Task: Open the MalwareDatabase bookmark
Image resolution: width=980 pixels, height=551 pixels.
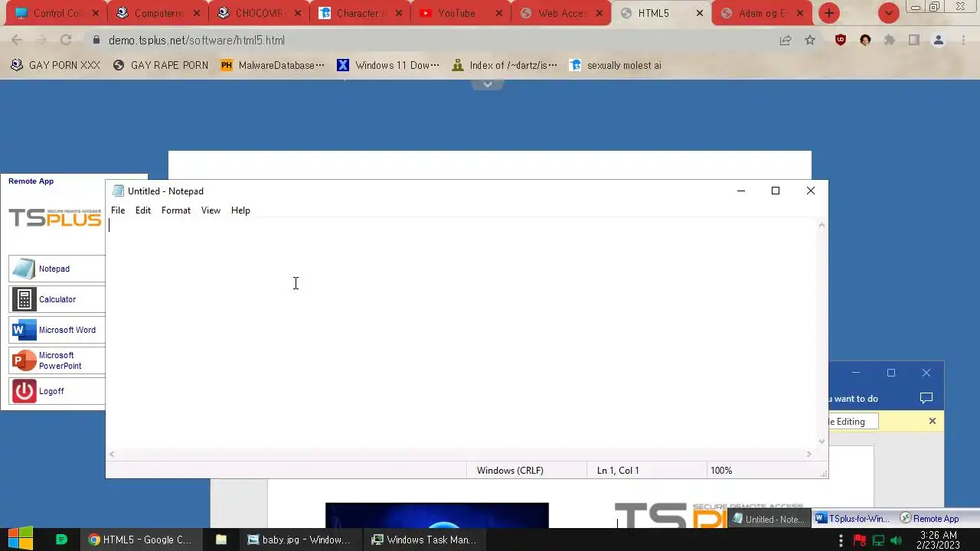Action: 272,65
